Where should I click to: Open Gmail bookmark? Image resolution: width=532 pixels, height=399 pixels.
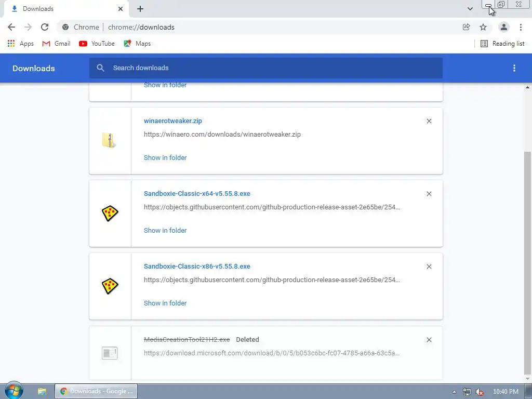click(x=56, y=44)
